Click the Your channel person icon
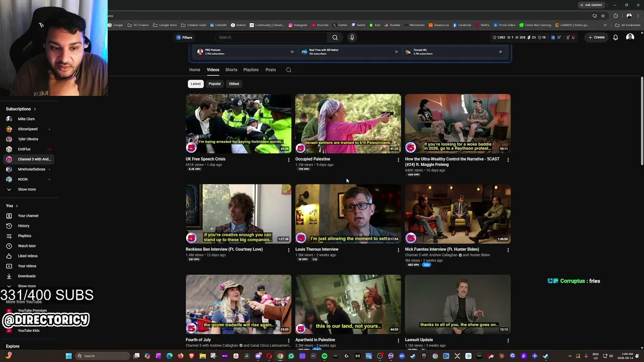 [9, 216]
